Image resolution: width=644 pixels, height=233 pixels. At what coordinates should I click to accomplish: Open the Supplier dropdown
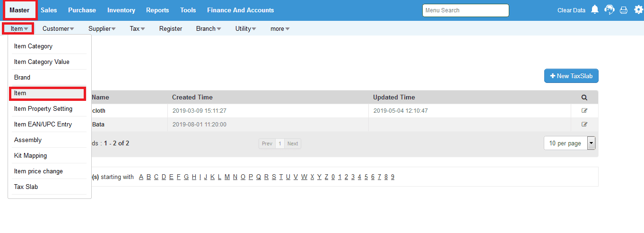pos(102,29)
